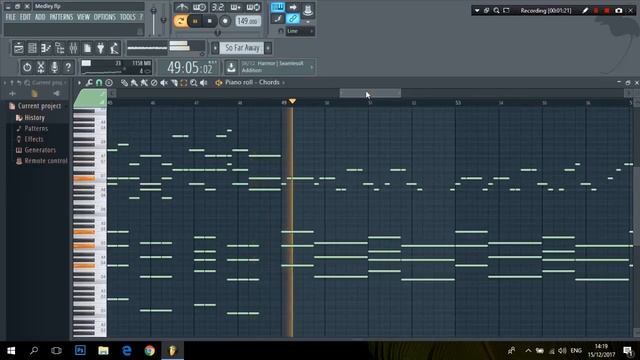This screenshot has width=640, height=360.
Task: Open the tempo tapper icon
Action: [x=114, y=48]
